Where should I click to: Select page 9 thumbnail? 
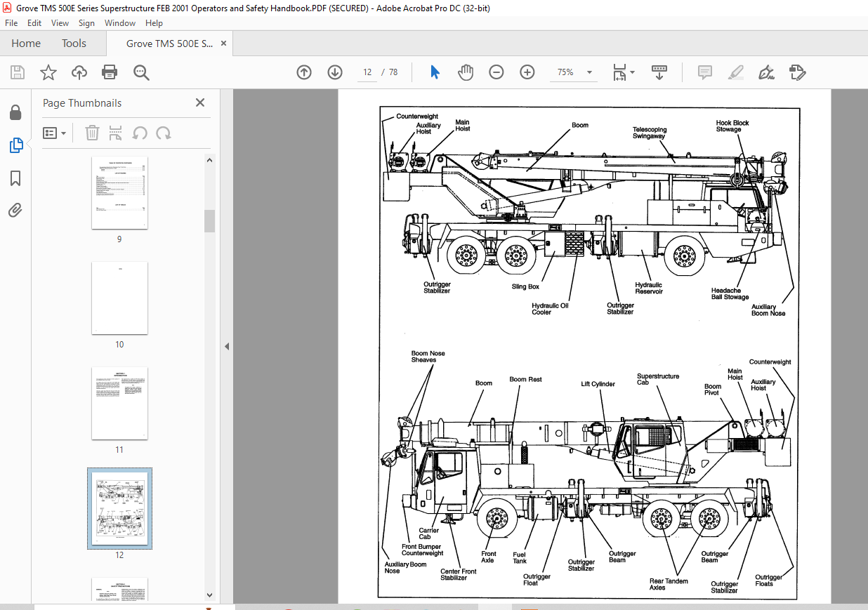119,193
